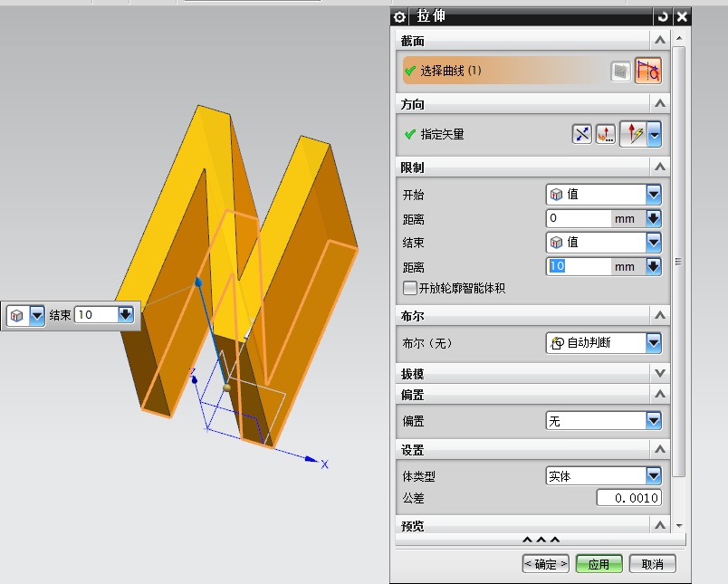The width and height of the screenshot is (728, 584).
Task: Click the 确定 button
Action: click(545, 564)
